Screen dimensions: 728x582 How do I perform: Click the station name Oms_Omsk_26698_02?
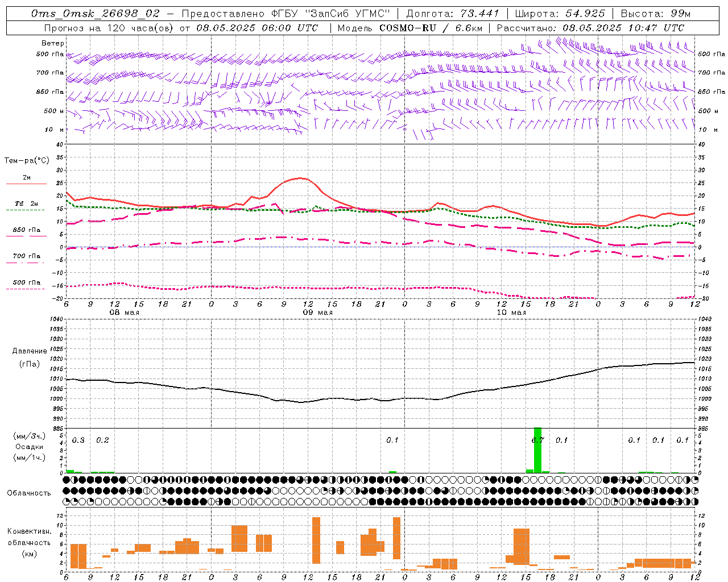coord(96,14)
